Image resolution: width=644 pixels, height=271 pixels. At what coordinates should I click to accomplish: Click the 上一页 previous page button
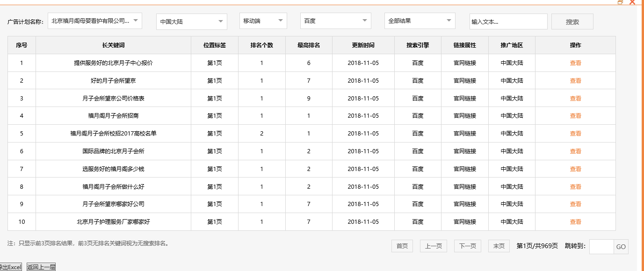coord(433,246)
